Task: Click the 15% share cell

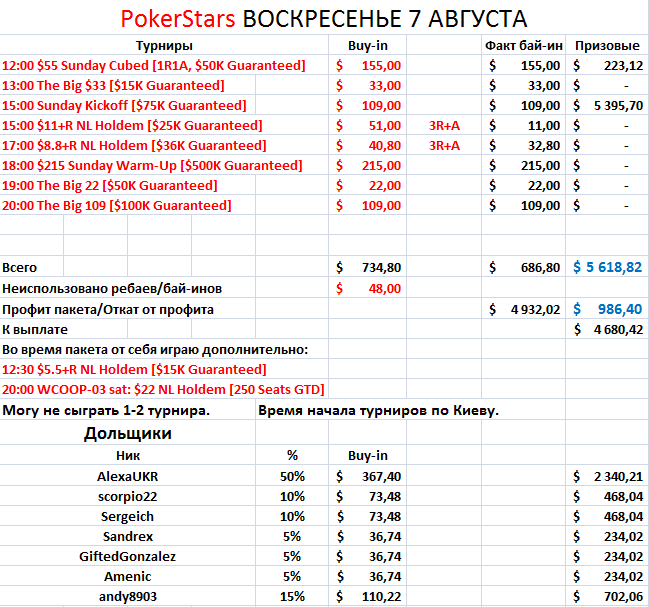Action: pyautogui.click(x=292, y=596)
